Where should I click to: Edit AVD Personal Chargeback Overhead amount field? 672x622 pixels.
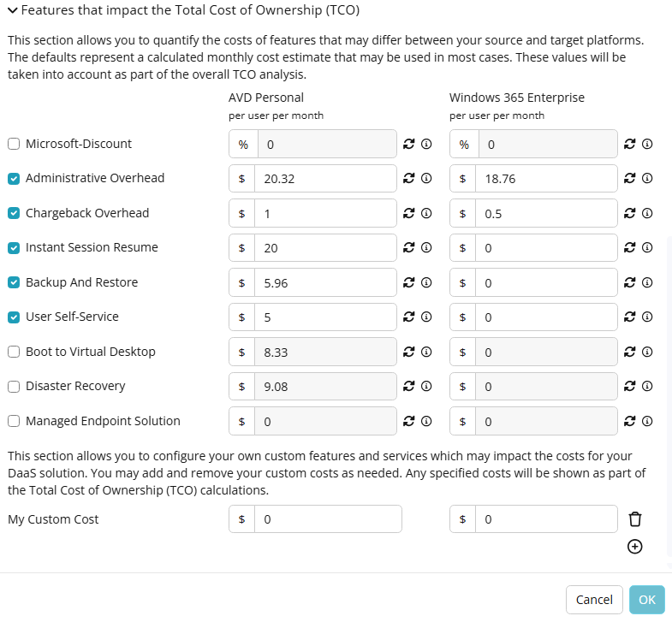tap(325, 213)
